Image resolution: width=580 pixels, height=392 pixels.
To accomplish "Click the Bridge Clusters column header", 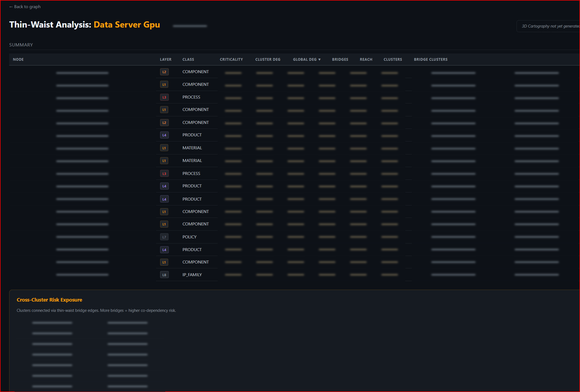I will pyautogui.click(x=431, y=59).
